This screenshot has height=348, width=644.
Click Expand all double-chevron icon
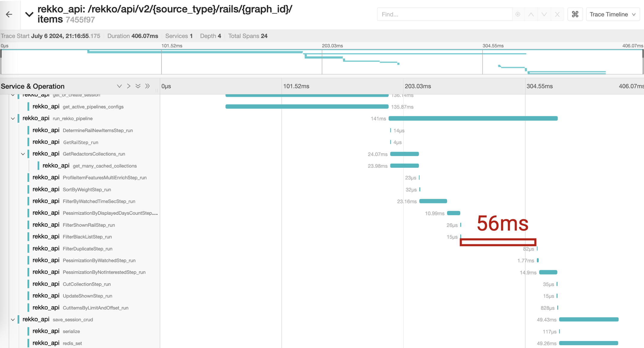pyautogui.click(x=138, y=86)
